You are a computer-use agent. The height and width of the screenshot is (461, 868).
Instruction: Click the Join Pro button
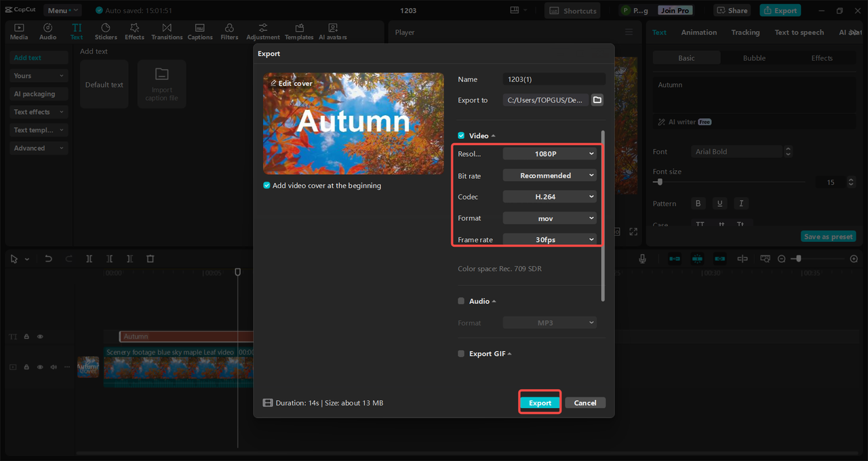(675, 10)
